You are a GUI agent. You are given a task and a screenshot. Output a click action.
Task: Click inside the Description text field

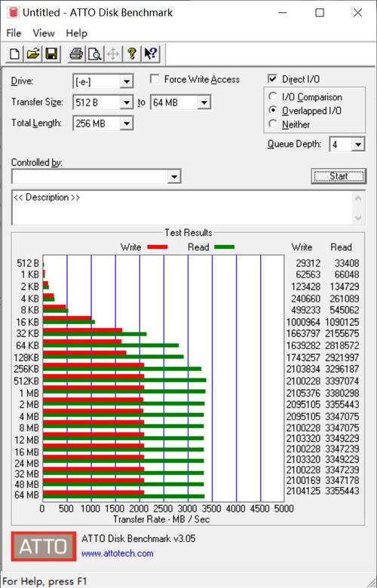coord(182,207)
